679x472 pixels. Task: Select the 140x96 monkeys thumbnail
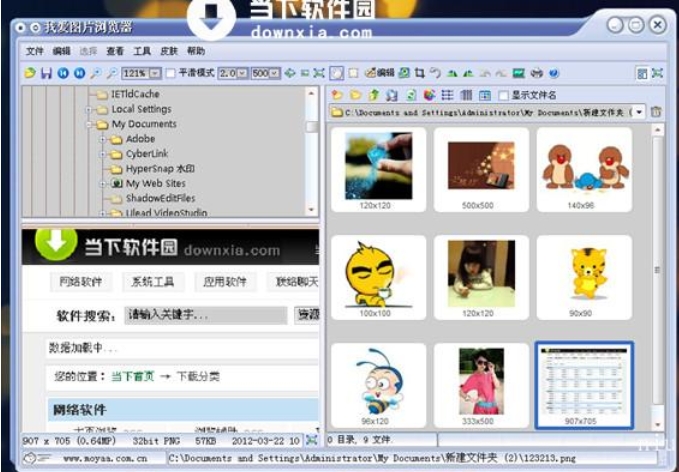(x=584, y=170)
